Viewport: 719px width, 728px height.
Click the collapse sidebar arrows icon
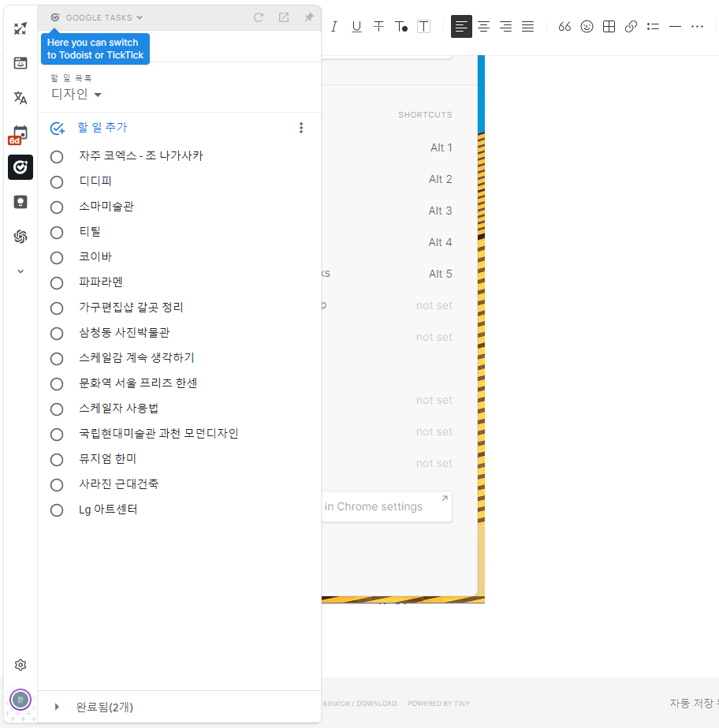point(20,28)
